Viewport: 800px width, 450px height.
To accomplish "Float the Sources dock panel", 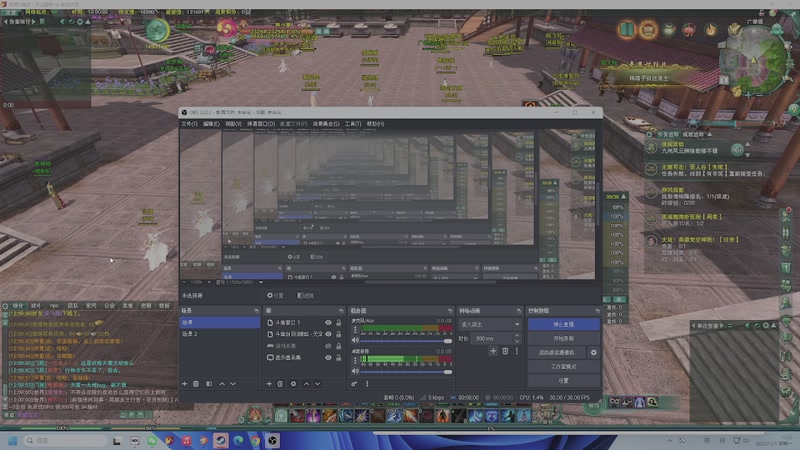I will coord(341,311).
